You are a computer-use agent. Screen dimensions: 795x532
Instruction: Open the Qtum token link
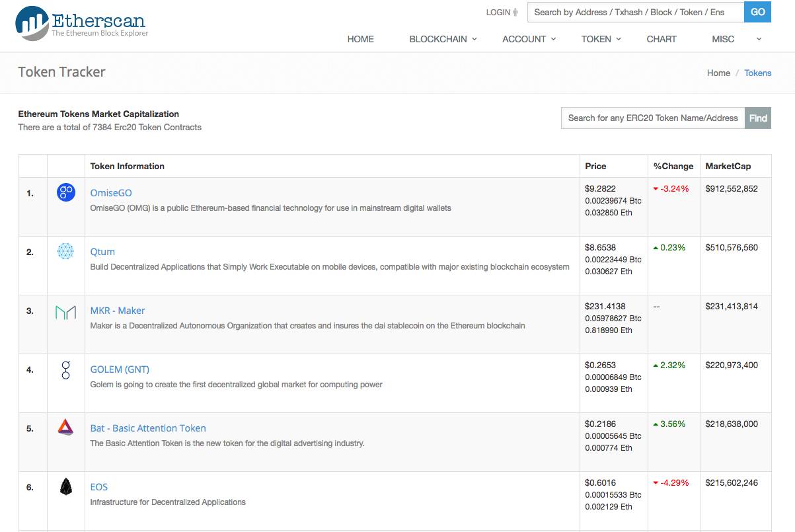tap(102, 252)
